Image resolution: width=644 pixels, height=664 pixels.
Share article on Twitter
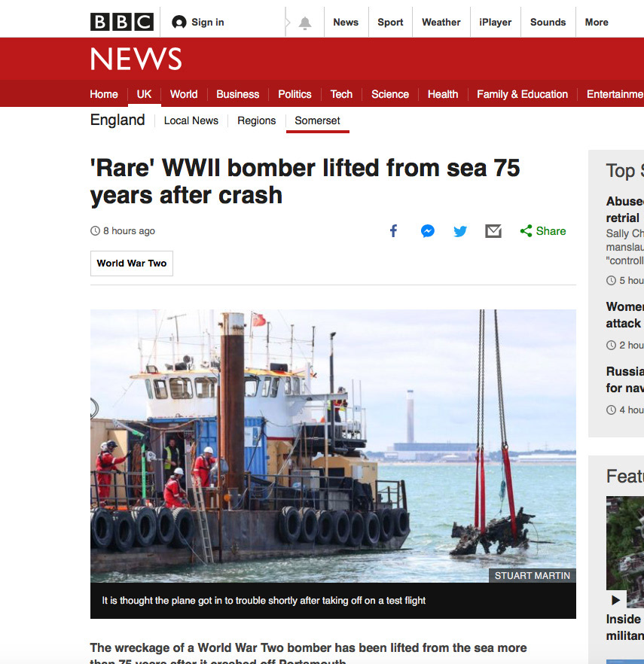(460, 231)
